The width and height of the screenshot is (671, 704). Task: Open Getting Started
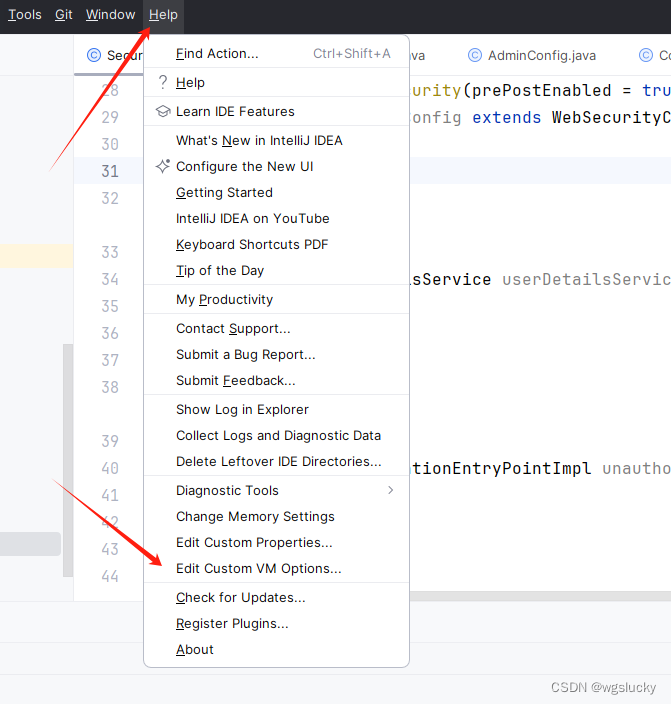tap(276, 193)
